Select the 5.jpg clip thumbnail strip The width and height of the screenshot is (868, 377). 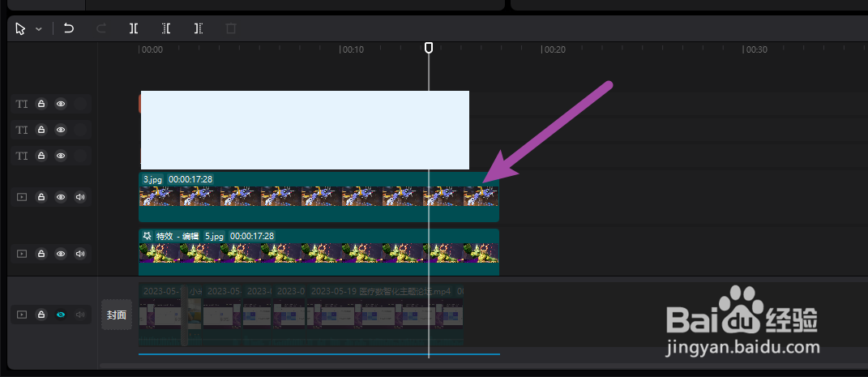(x=319, y=253)
